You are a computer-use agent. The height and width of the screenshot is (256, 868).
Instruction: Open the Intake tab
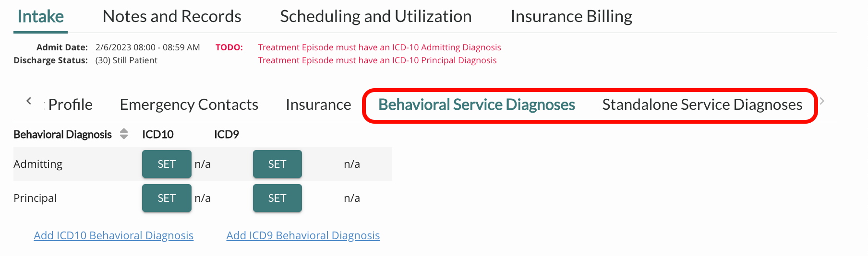click(41, 16)
